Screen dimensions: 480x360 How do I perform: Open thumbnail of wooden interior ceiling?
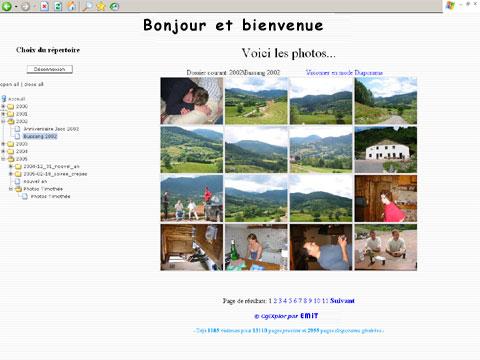tap(192, 247)
